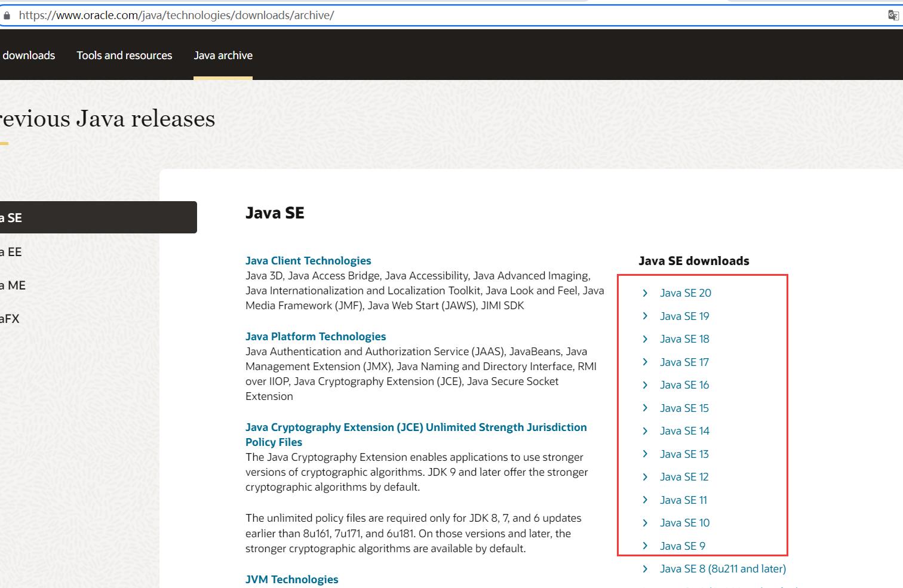The width and height of the screenshot is (903, 588).
Task: Open JCE Unlimited Strength Jurisdiction Policy Files link
Action: 416,427
